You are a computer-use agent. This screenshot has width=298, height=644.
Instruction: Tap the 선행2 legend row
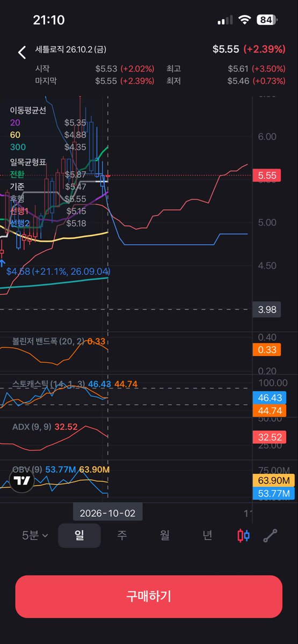pos(48,223)
